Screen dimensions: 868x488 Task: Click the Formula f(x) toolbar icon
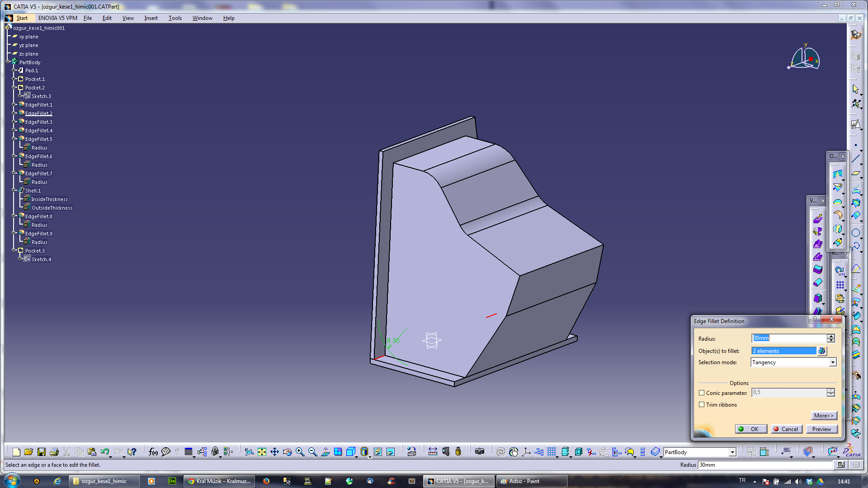(x=153, y=452)
